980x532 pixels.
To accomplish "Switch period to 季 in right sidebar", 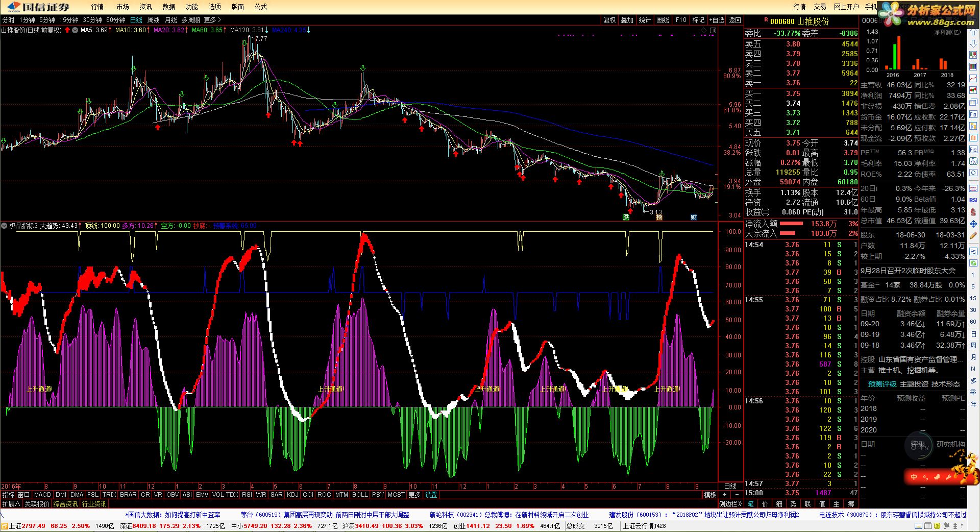I will click(973, 392).
